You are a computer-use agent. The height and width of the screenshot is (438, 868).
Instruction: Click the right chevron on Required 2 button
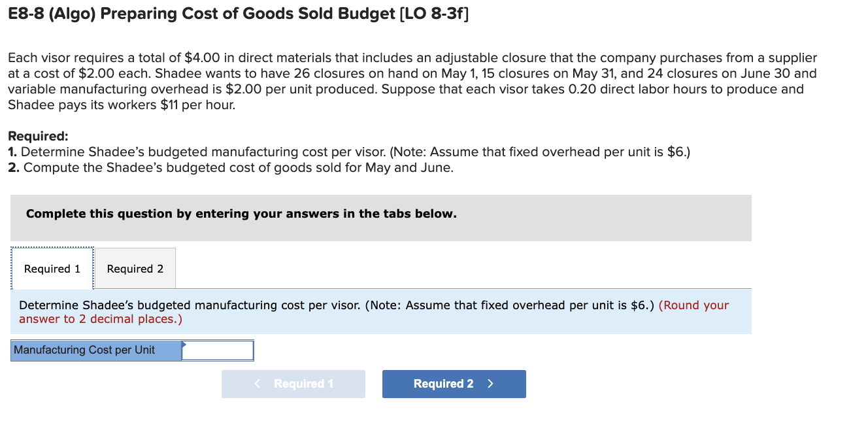pos(490,384)
